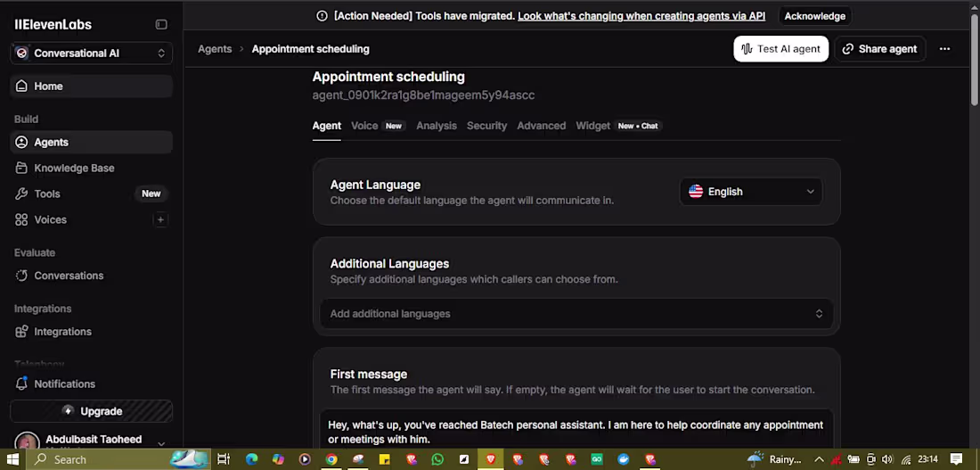Viewport: 980px width, 470px height.
Task: Open the Add additional languages dropdown
Action: (x=576, y=314)
